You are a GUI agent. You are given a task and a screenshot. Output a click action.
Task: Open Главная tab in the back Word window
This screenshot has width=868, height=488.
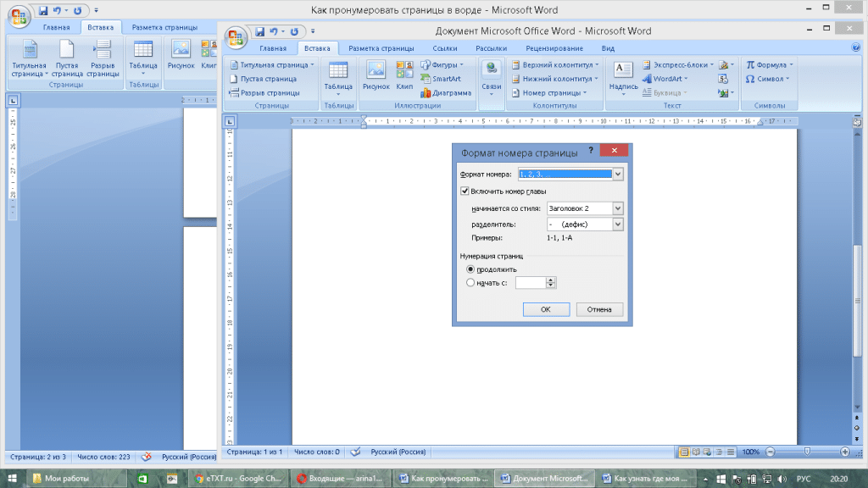57,27
